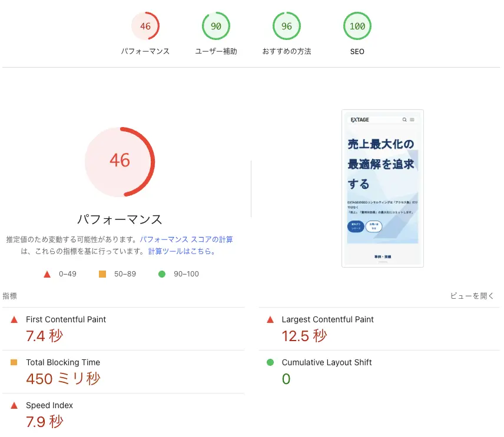The width and height of the screenshot is (504, 437).
Task: Click the search icon in the page preview
Action: 404,119
